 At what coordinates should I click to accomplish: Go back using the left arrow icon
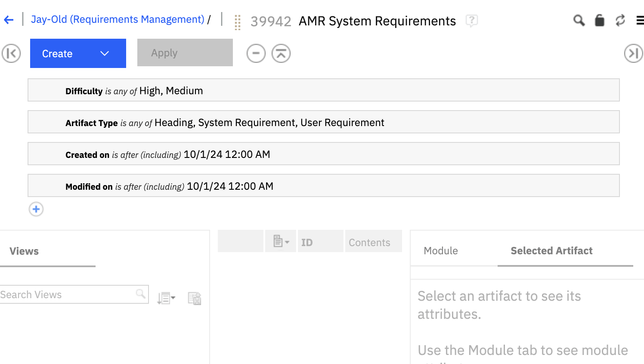(9, 20)
